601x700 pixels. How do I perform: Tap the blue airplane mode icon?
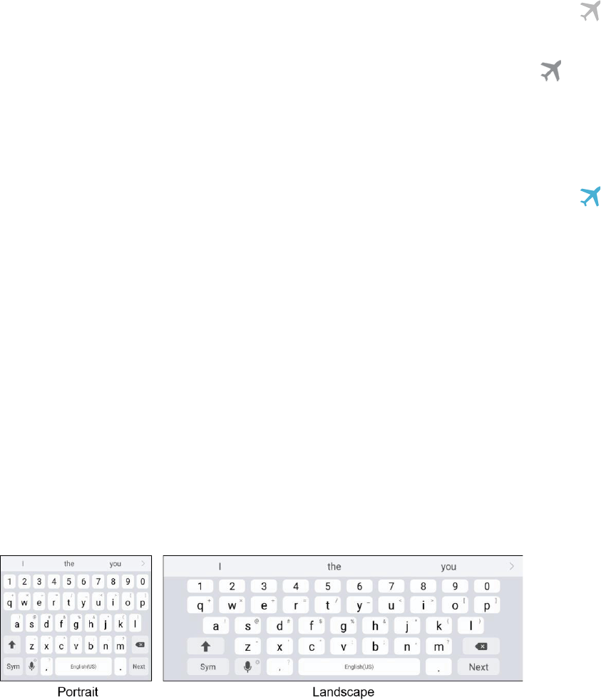590,197
